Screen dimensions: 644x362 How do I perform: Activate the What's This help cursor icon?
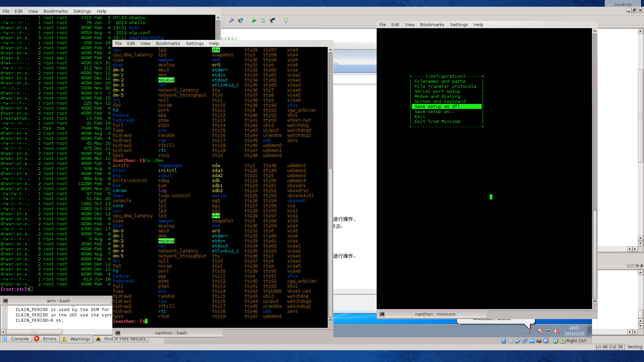(240, 21)
